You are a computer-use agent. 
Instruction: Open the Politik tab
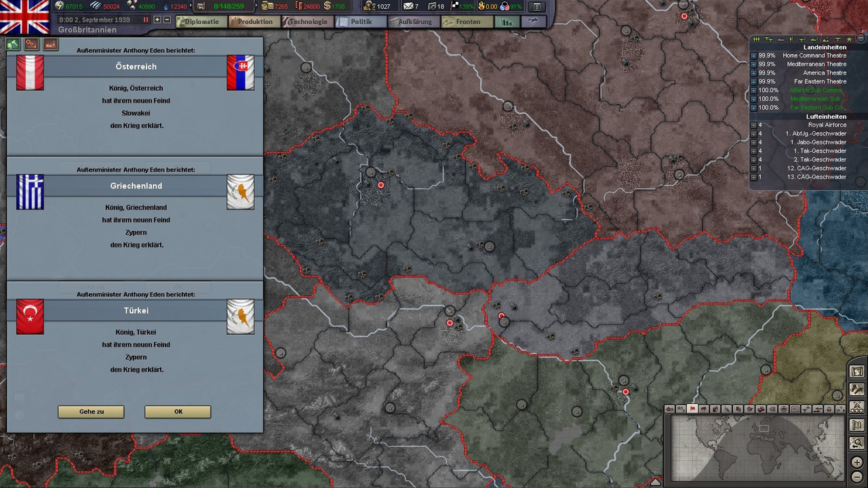[360, 22]
